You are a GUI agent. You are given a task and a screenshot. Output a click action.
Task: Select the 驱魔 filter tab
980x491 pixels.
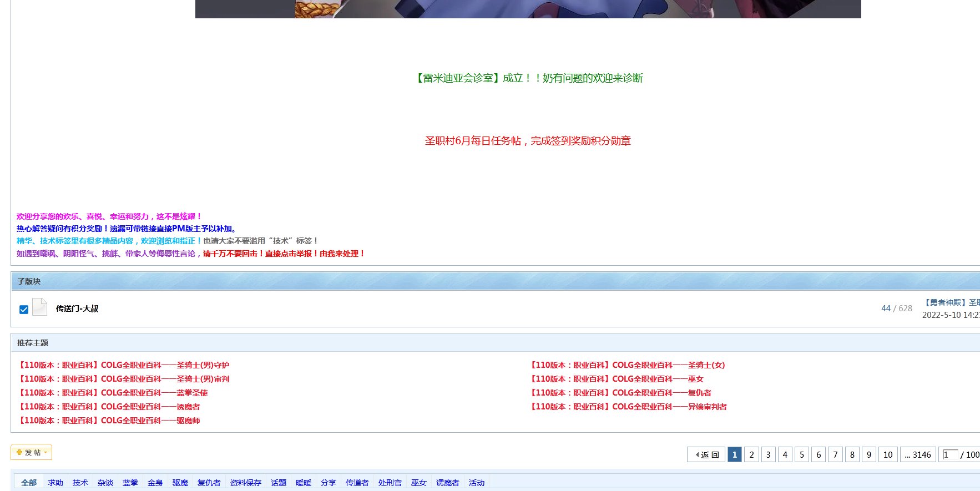click(x=180, y=483)
